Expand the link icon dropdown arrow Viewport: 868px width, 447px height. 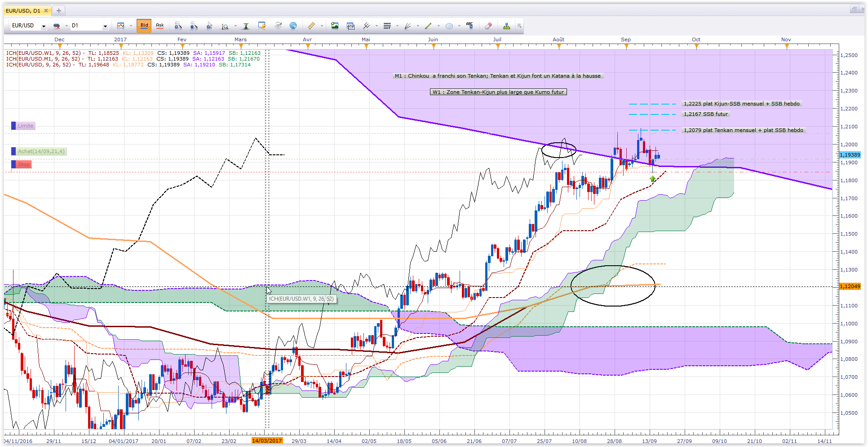pyautogui.click(x=66, y=26)
